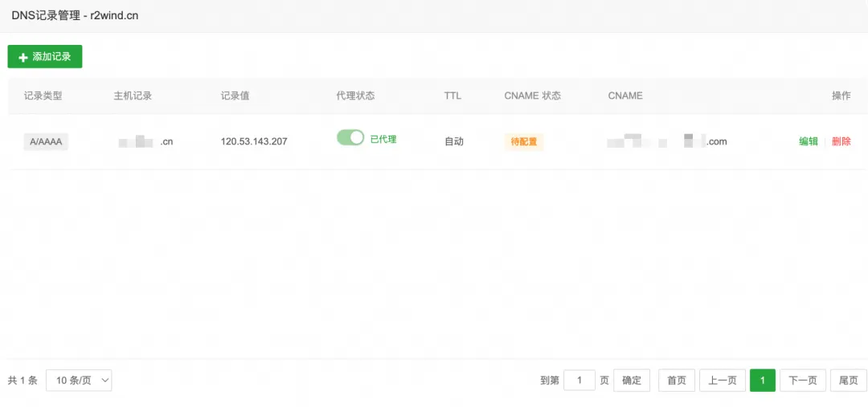Click 编辑 for the A/AAAA record

pyautogui.click(x=809, y=141)
